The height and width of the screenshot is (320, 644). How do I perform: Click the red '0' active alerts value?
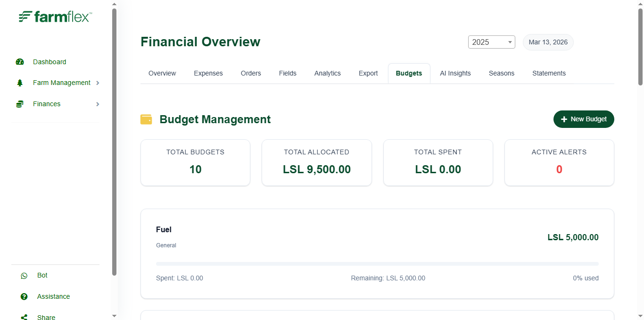(x=559, y=169)
